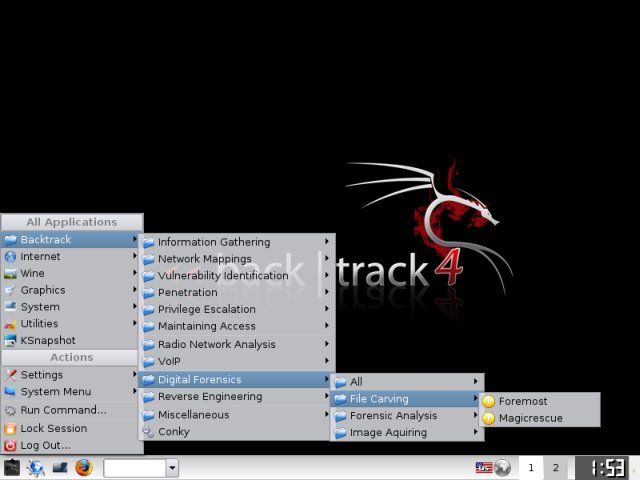Image resolution: width=640 pixels, height=480 pixels.
Task: Expand the Penetration submenu arrow
Action: tap(327, 292)
